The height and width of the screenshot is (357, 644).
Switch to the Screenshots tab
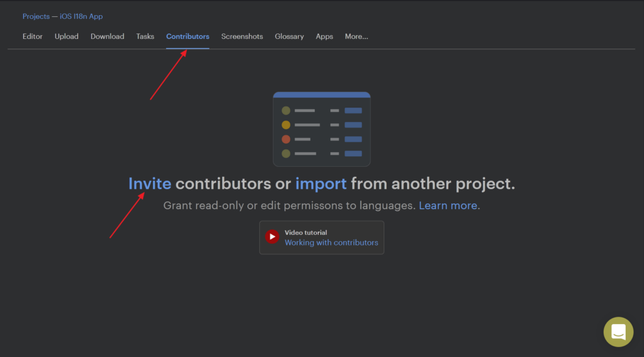pyautogui.click(x=242, y=37)
